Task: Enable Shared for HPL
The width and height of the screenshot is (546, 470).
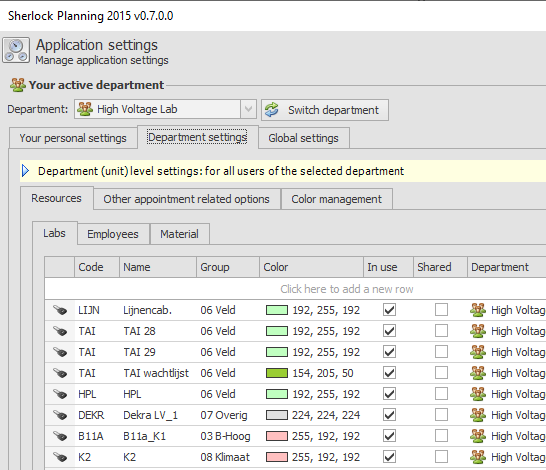Action: (441, 394)
